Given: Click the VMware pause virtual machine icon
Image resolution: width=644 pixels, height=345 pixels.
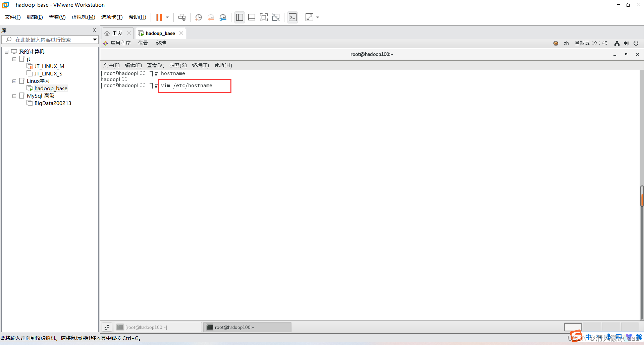Looking at the screenshot, I should click(159, 17).
